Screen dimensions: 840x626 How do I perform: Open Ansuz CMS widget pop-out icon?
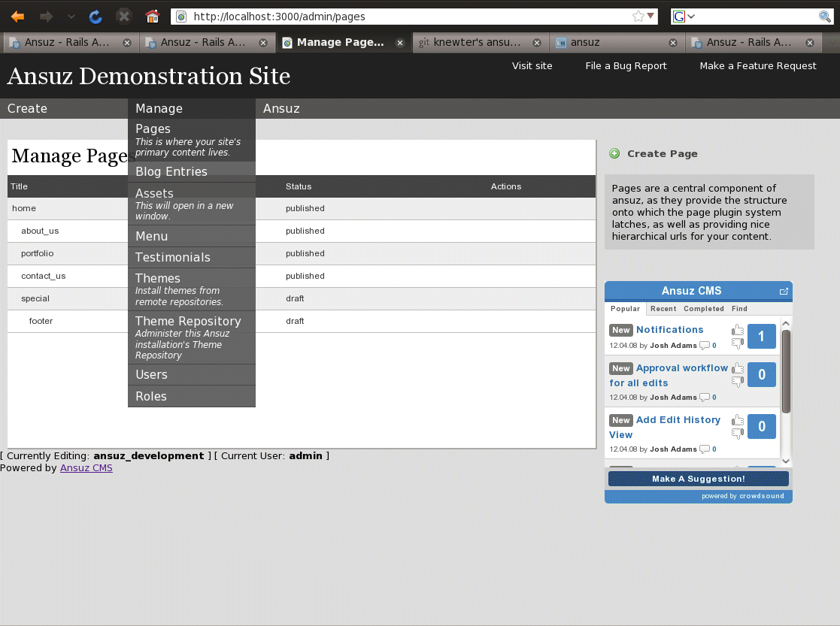pyautogui.click(x=784, y=292)
